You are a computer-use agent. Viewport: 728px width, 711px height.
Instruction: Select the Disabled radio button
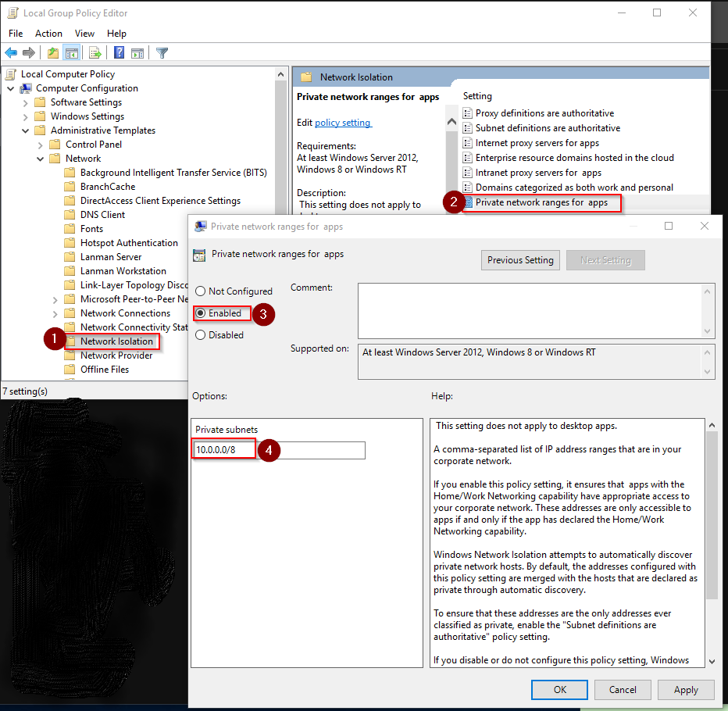[200, 335]
